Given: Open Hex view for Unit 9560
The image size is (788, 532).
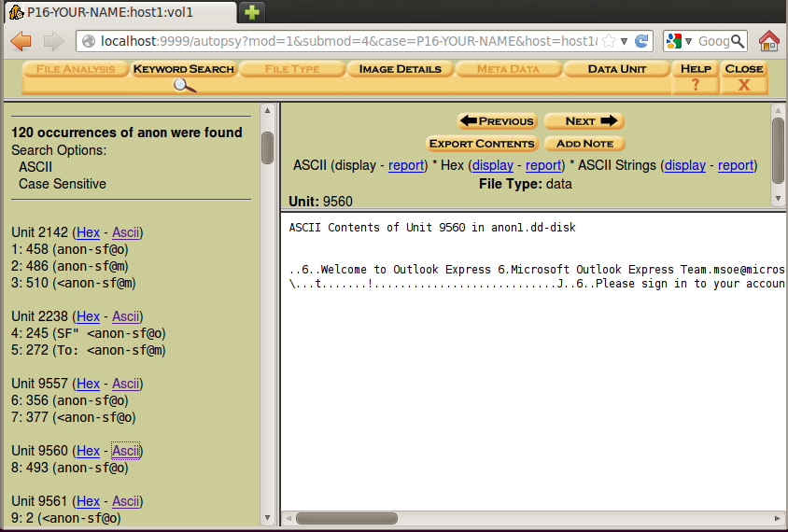Looking at the screenshot, I should tap(88, 451).
